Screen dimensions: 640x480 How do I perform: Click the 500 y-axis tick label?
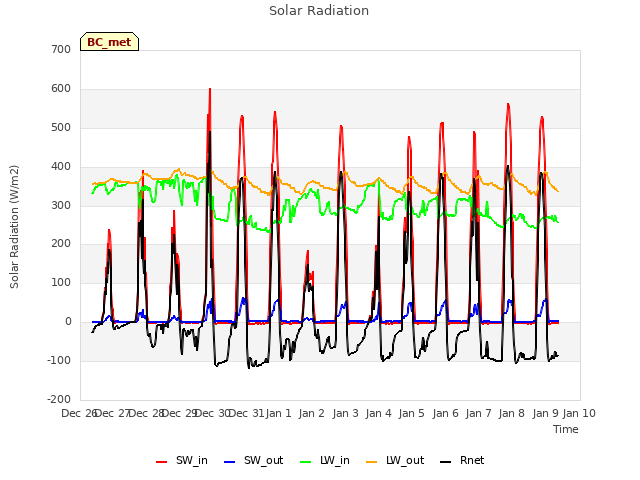(x=61, y=127)
